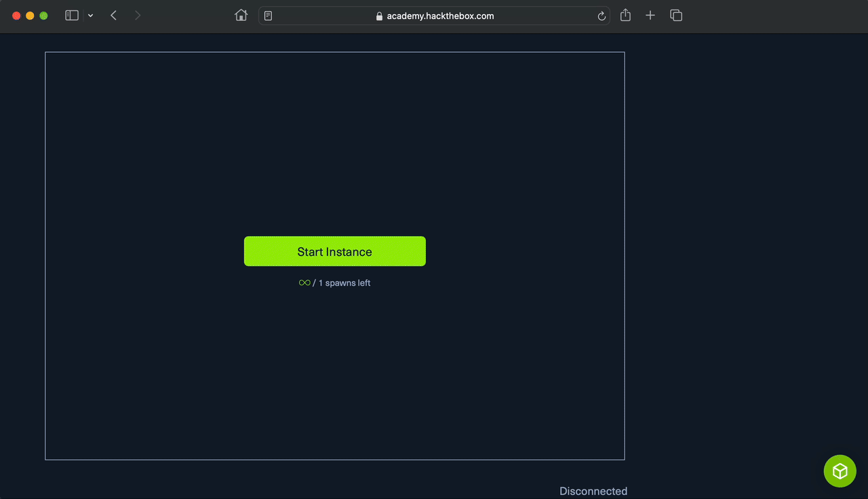This screenshot has height=499, width=868.
Task: Navigate back with the left arrow
Action: click(113, 15)
